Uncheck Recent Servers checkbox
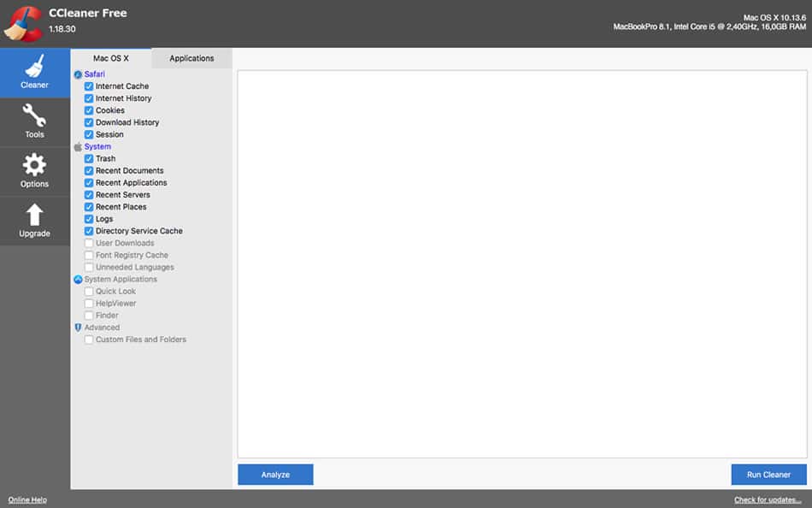Image resolution: width=812 pixels, height=508 pixels. (x=89, y=195)
